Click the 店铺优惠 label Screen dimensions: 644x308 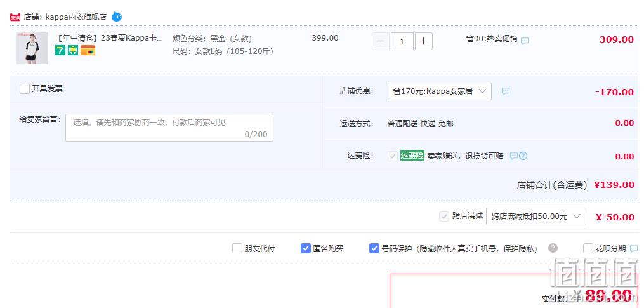point(357,91)
